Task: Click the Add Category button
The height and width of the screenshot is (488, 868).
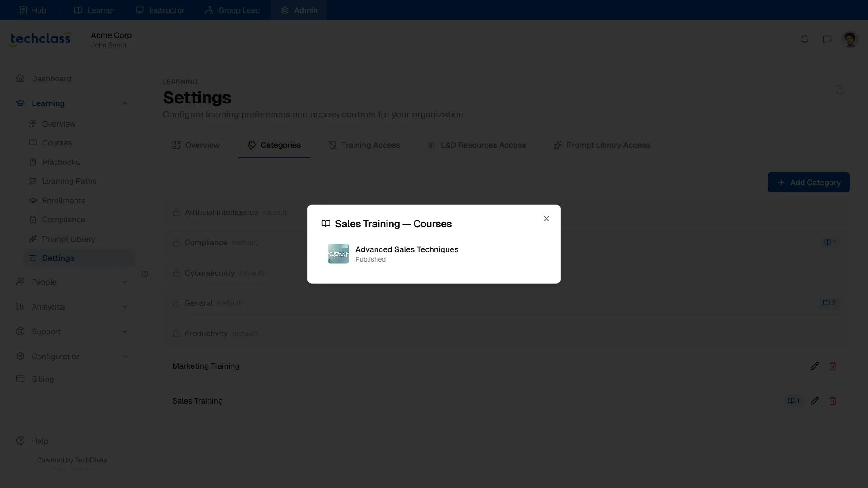Action: click(809, 183)
